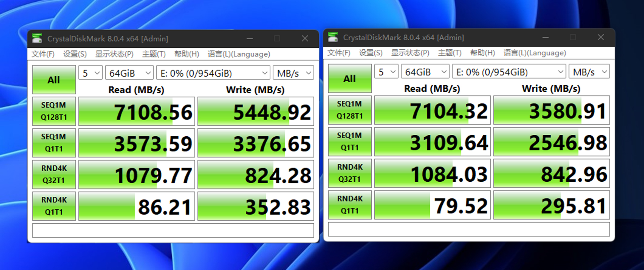Screen dimensions: 644x270
Task: Open 文件(F) menu in right window
Action: 339,53
